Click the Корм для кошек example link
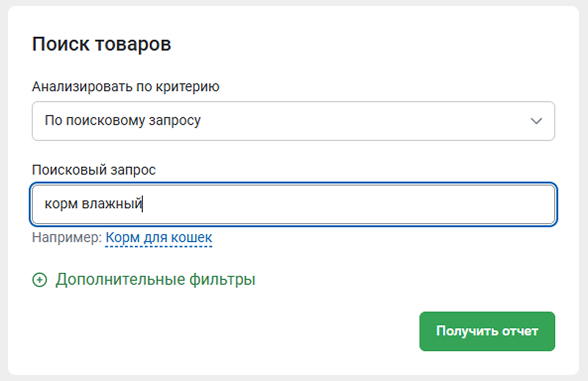 [159, 238]
